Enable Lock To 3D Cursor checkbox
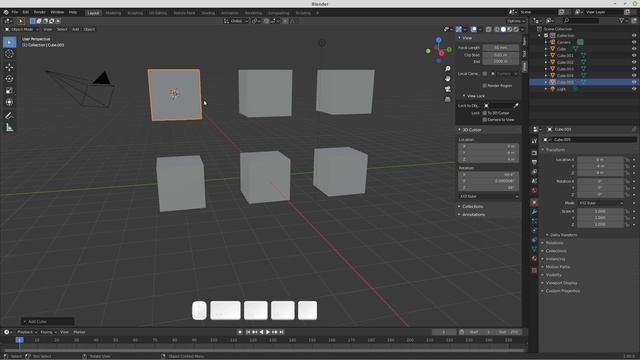The width and height of the screenshot is (640, 360). [484, 113]
